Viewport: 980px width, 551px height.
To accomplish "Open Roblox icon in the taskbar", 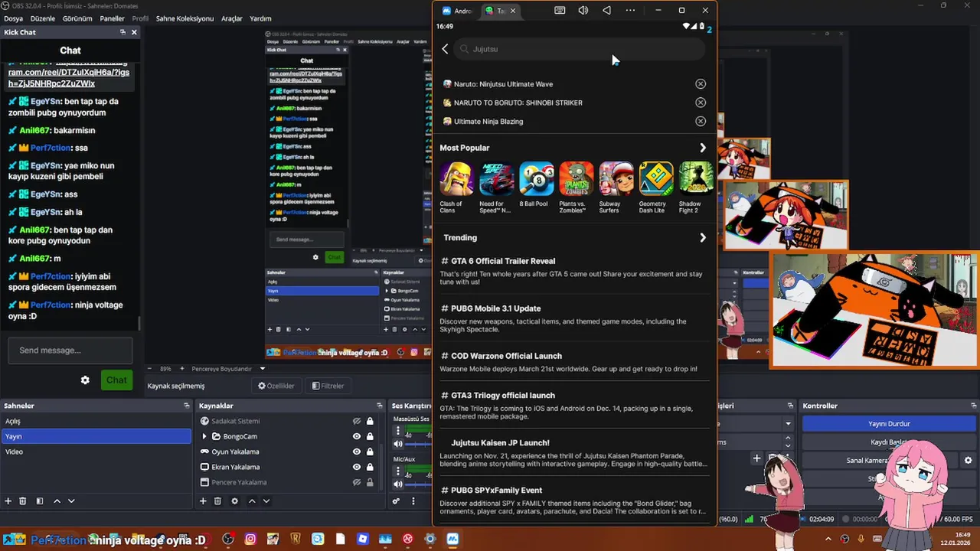I will pos(363,540).
